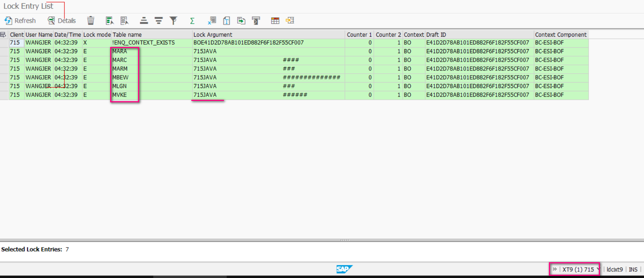Click the Refresh button

(20, 21)
